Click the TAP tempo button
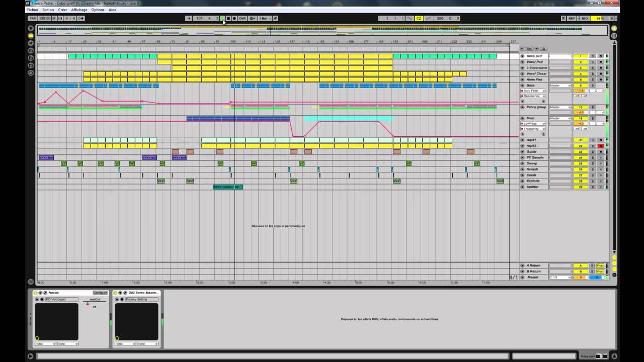This screenshot has height=362, width=644. 33,19
